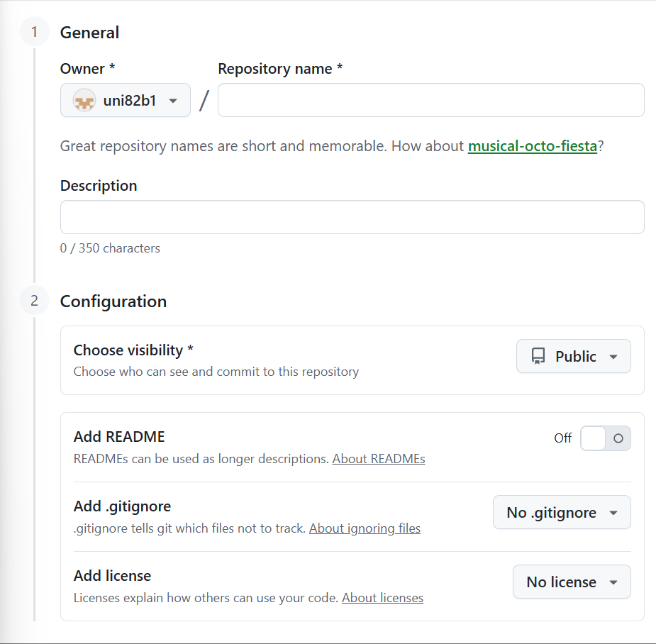Open the Owner dropdown uni82b1
This screenshot has height=644, width=656.
(x=126, y=101)
